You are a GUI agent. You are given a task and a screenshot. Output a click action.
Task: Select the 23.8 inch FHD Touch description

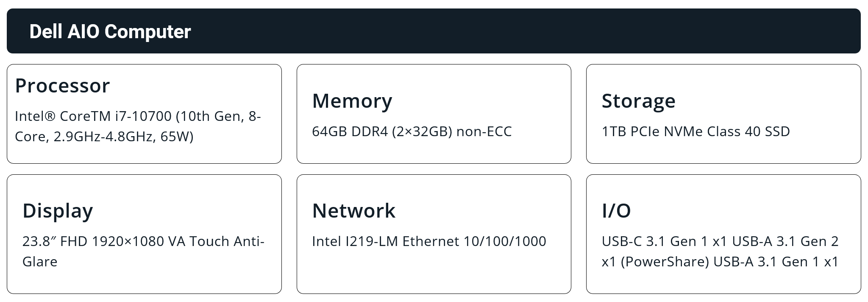(x=143, y=251)
